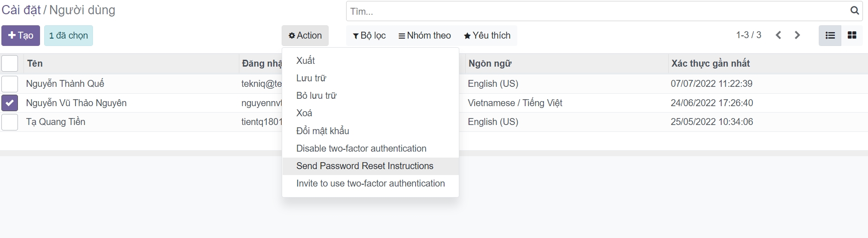Open the Yêu thích favorites dropdown

487,35
